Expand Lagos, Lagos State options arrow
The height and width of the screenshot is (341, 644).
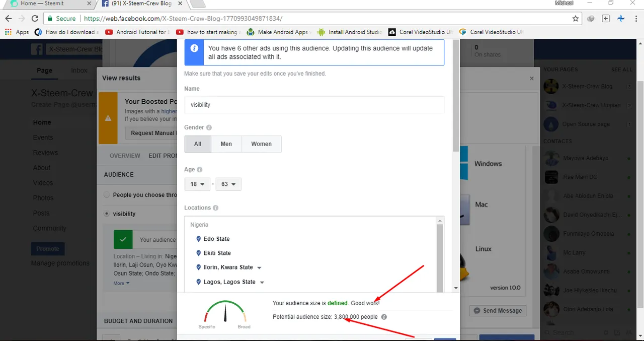[262, 283]
